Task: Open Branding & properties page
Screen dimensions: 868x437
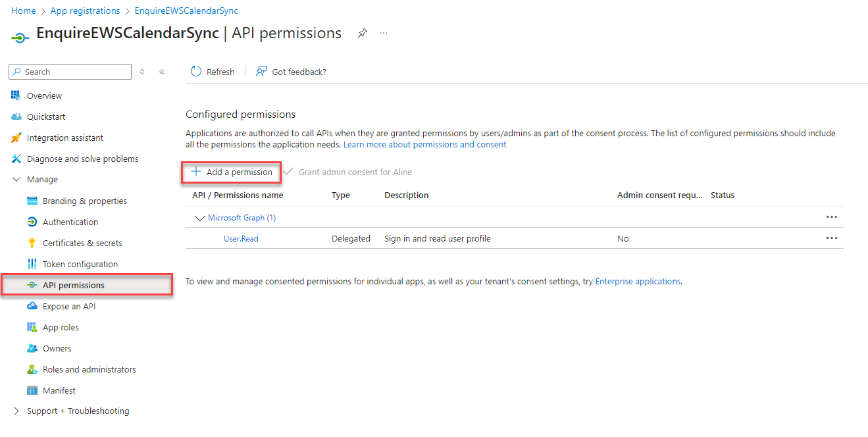Action: click(86, 201)
